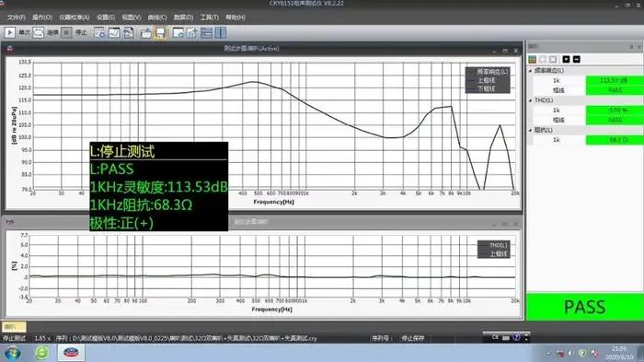Click the L:停止测试 overlay heading
This screenshot has height=362, width=644.
click(122, 151)
